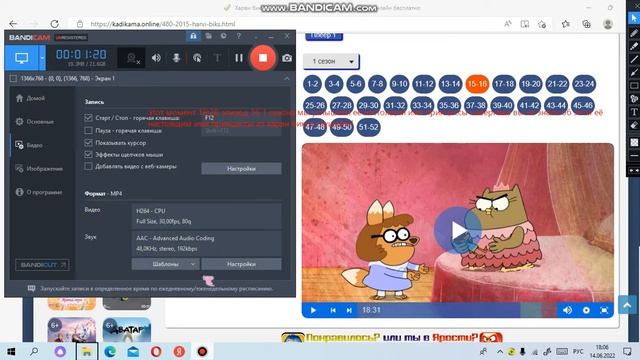Select episodes 33-34 button
Image resolution: width=640 pixels, height=360 pixels.
pyautogui.click(x=422, y=105)
